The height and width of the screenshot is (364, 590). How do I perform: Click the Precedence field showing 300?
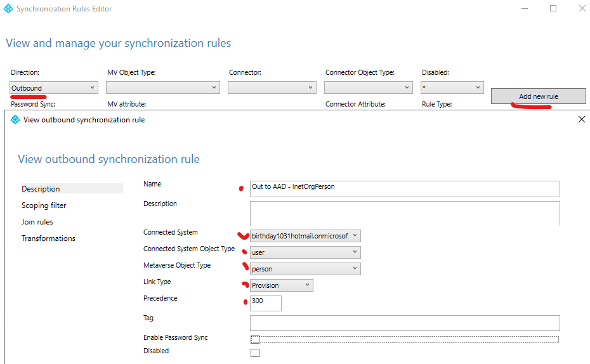tap(265, 302)
